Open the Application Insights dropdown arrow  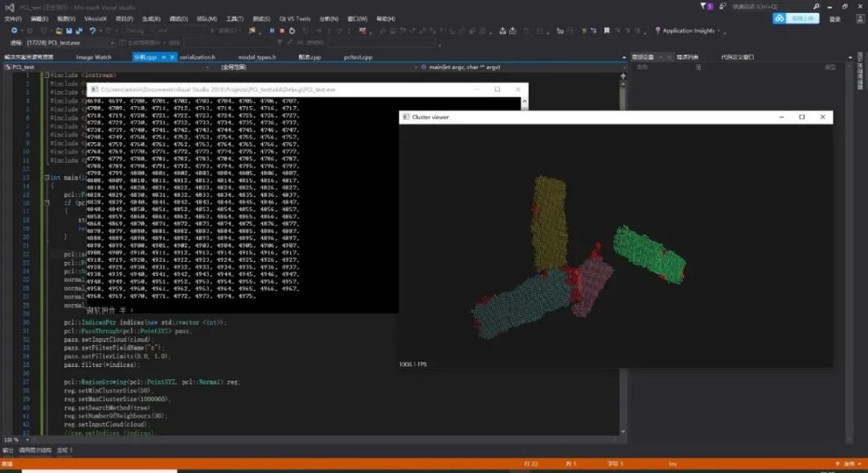point(719,31)
